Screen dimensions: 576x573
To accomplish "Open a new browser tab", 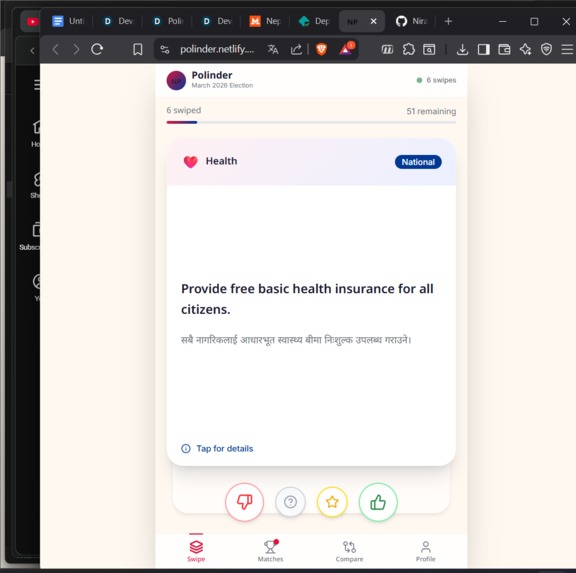I will coord(448,21).
